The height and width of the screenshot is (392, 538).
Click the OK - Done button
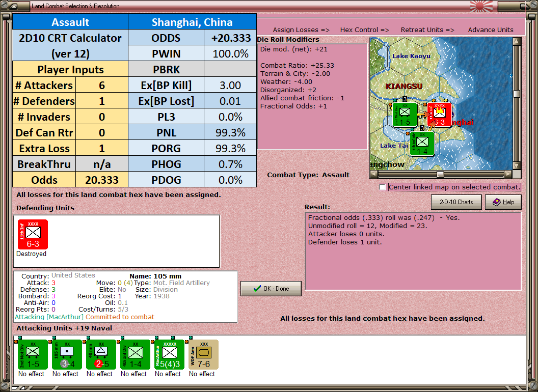271,289
